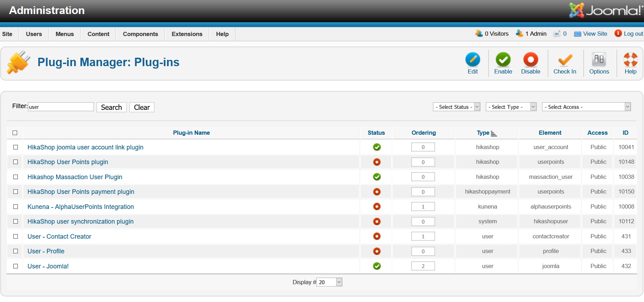644x302 pixels.
Task: Sort by ID column header
Action: 625,133
